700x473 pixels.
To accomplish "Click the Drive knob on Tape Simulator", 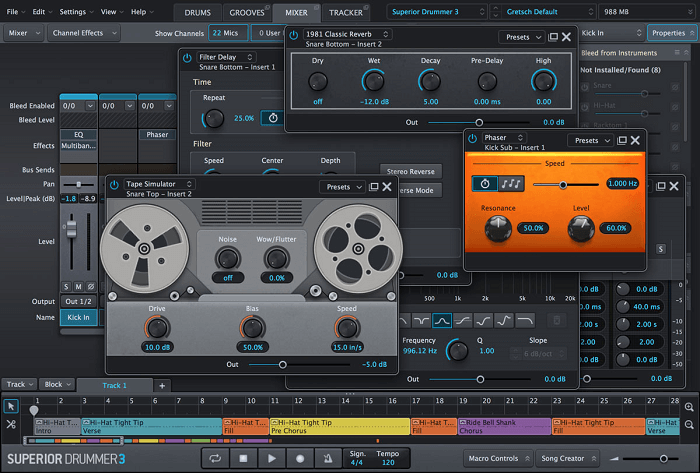I will (157, 328).
